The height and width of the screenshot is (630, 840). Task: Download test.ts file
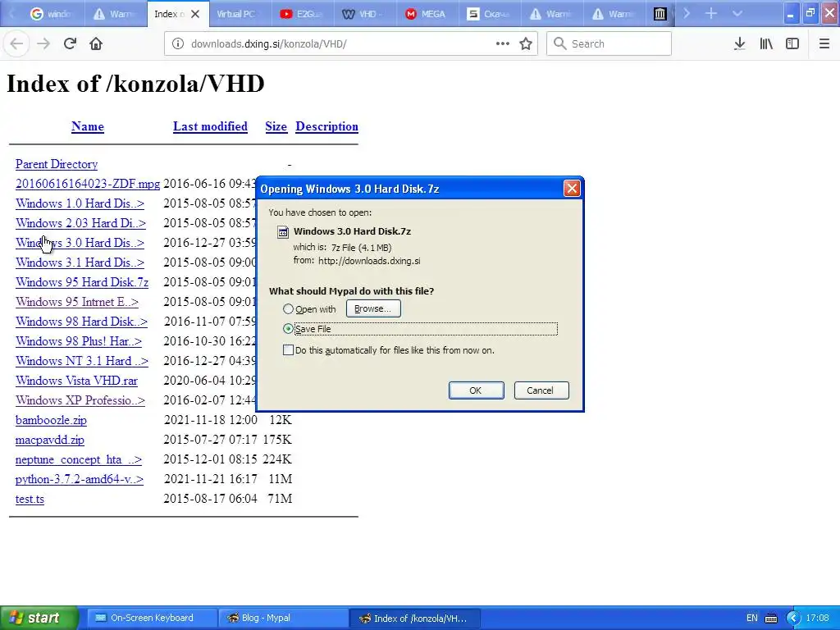[x=30, y=499]
